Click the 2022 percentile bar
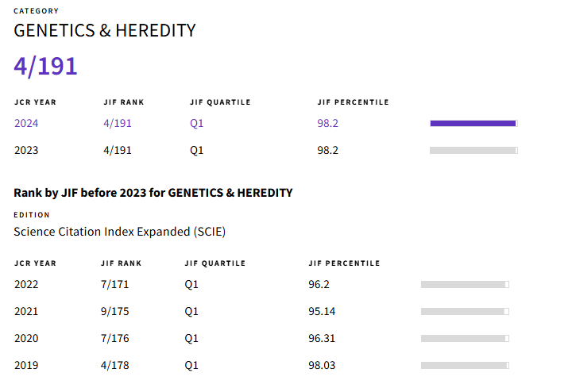The height and width of the screenshot is (392, 572). [465, 284]
